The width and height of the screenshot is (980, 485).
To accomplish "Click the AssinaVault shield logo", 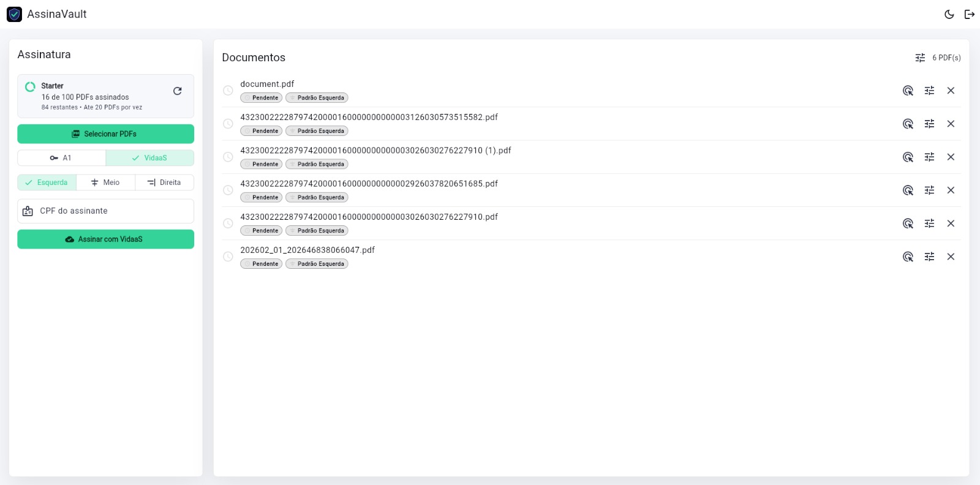I will (x=14, y=14).
